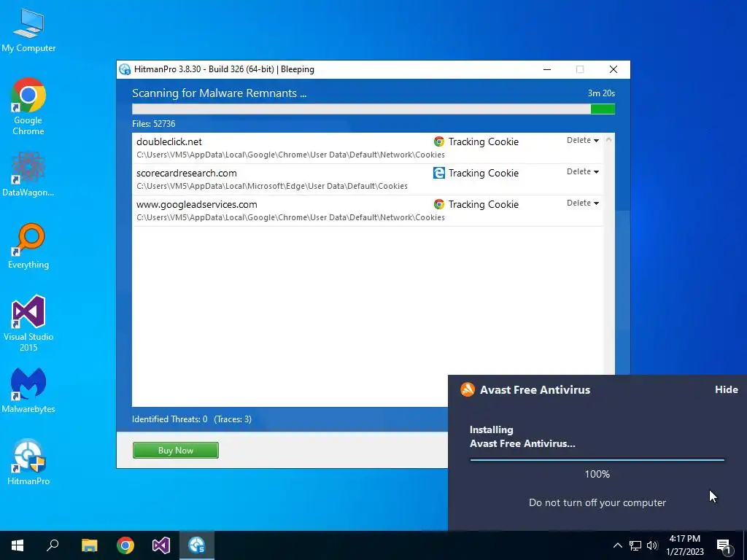Click the HitmanPro scan progress bar

[373, 109]
